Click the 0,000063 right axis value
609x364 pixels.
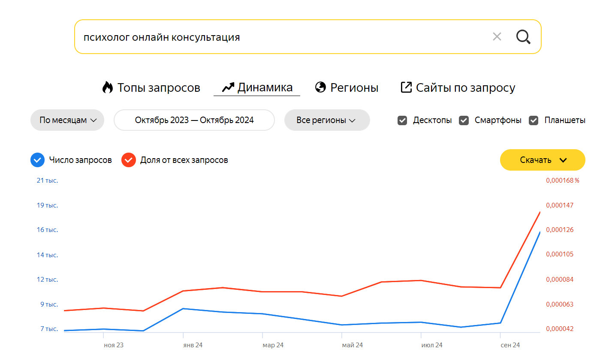point(560,304)
